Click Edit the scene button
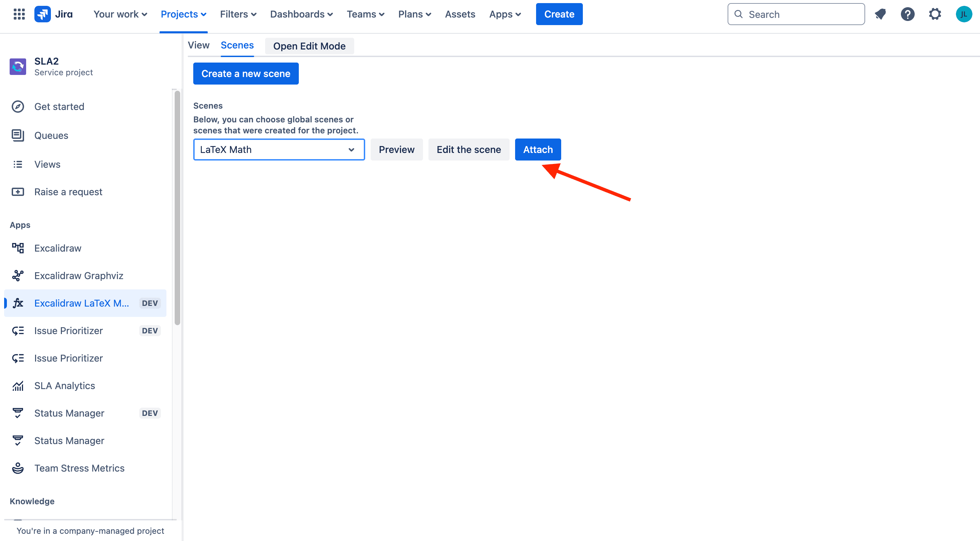The height and width of the screenshot is (541, 980). pyautogui.click(x=469, y=150)
